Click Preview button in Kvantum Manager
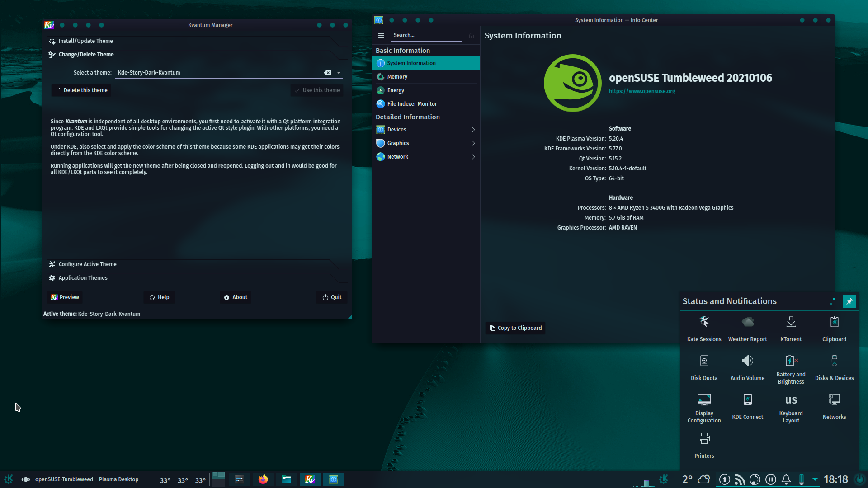 (65, 297)
